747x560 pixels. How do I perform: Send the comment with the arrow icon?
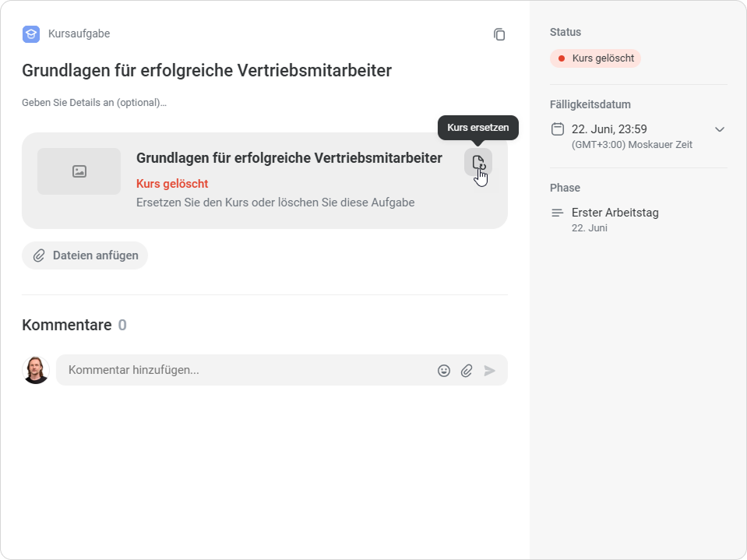(x=489, y=371)
